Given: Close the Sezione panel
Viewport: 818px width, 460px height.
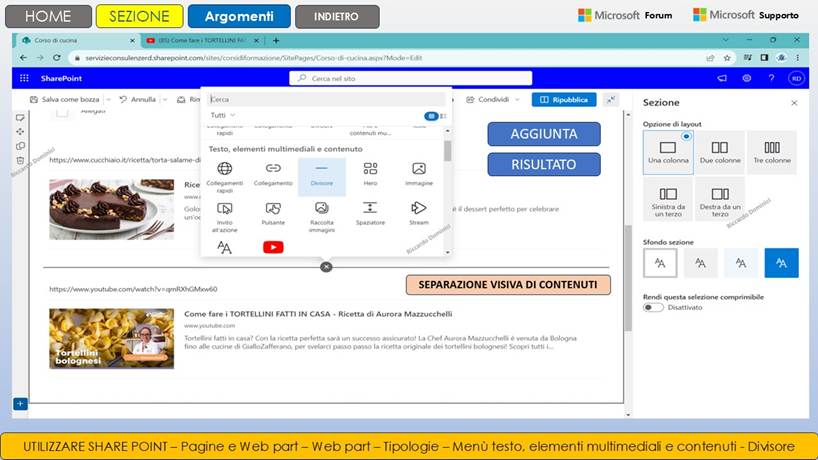Looking at the screenshot, I should 794,103.
